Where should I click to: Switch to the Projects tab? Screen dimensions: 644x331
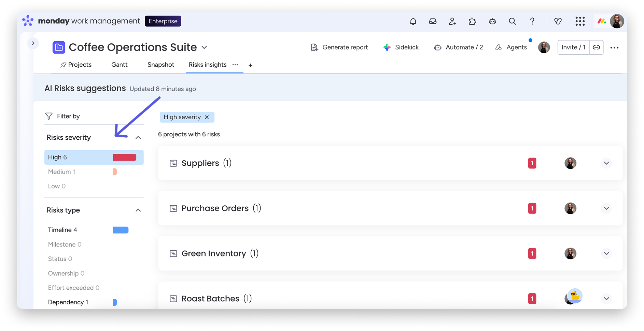coord(76,65)
